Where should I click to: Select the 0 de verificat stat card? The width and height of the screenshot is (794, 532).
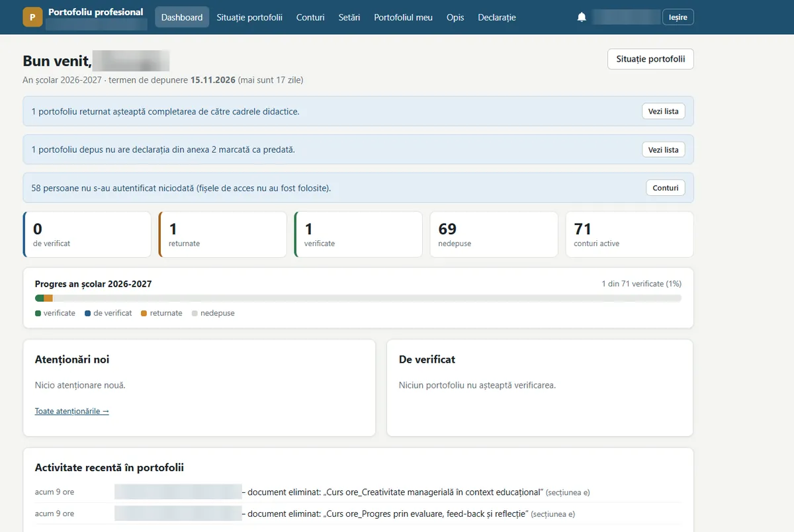87,234
